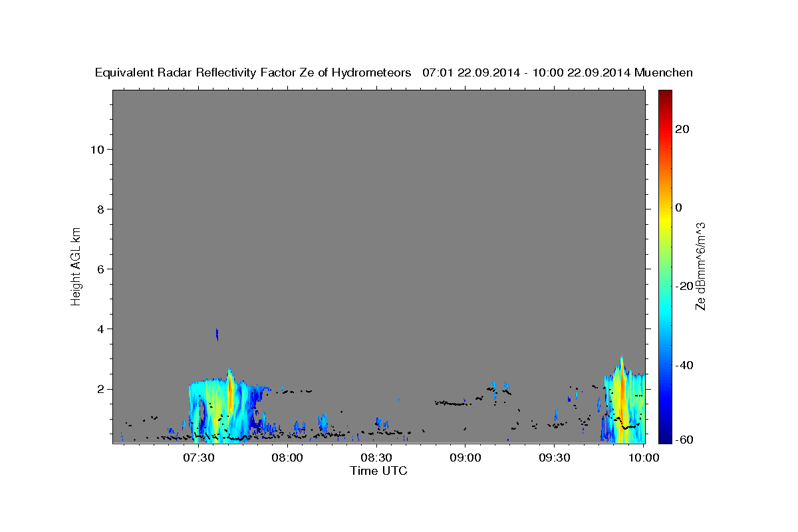Click the 08:00 time tick label
The width and height of the screenshot is (798, 532).
(287, 458)
